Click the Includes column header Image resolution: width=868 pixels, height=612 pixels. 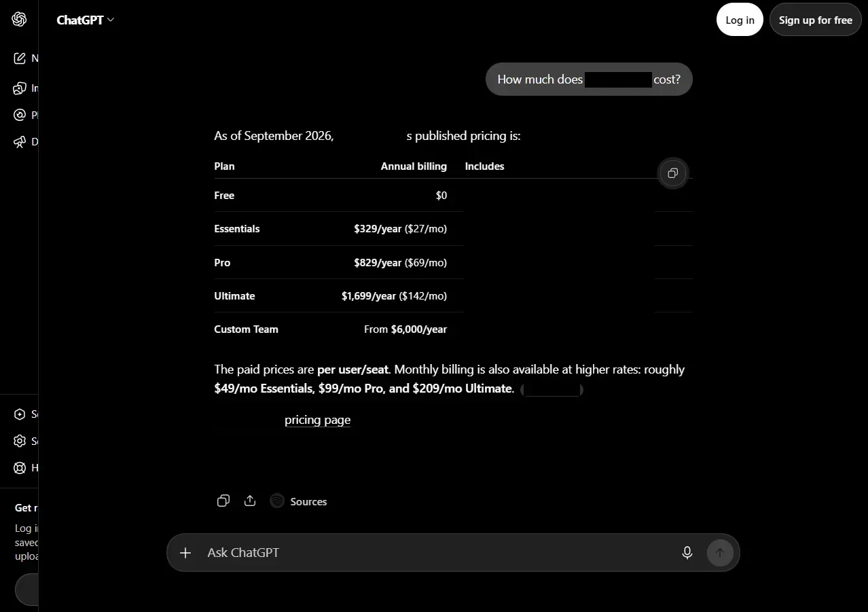(484, 166)
